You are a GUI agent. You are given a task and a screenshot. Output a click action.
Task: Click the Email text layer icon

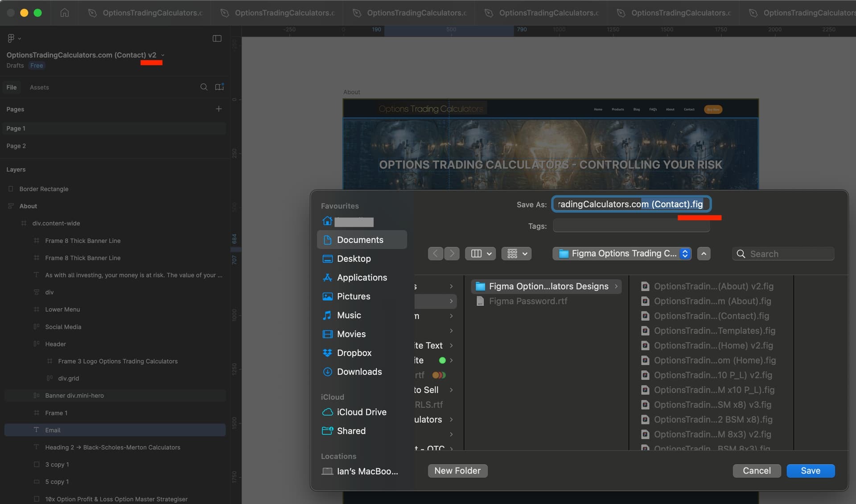(37, 430)
